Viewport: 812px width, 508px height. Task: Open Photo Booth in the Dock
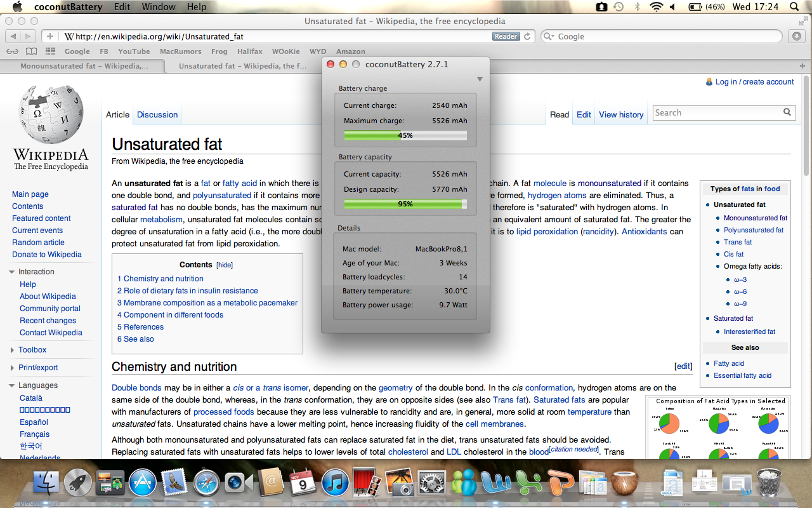click(x=367, y=483)
